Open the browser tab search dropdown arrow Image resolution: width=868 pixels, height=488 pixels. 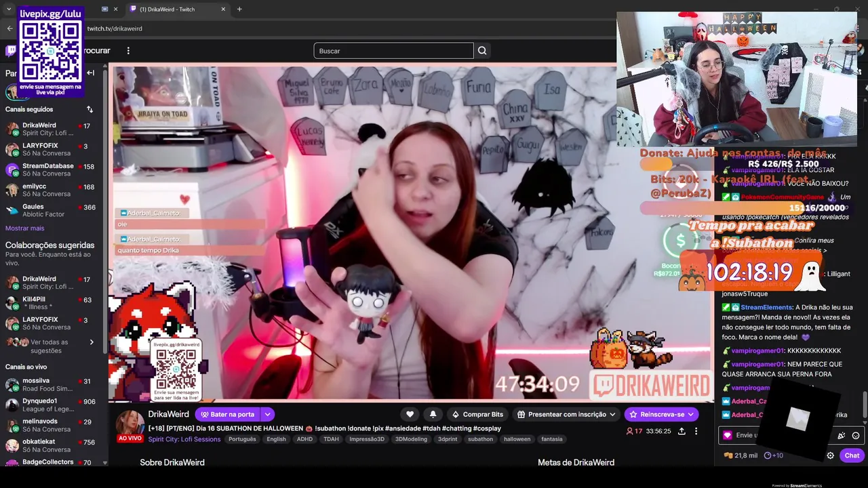pos(8,9)
